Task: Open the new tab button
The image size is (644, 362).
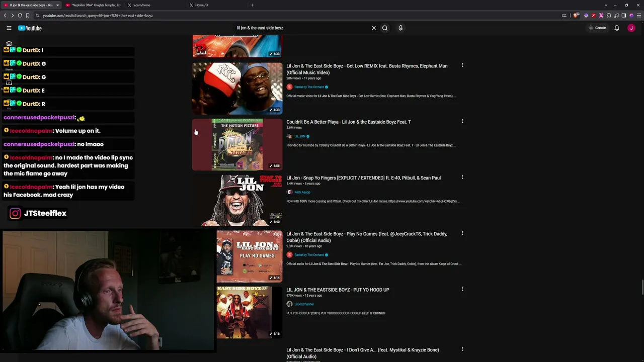Action: pos(253,5)
